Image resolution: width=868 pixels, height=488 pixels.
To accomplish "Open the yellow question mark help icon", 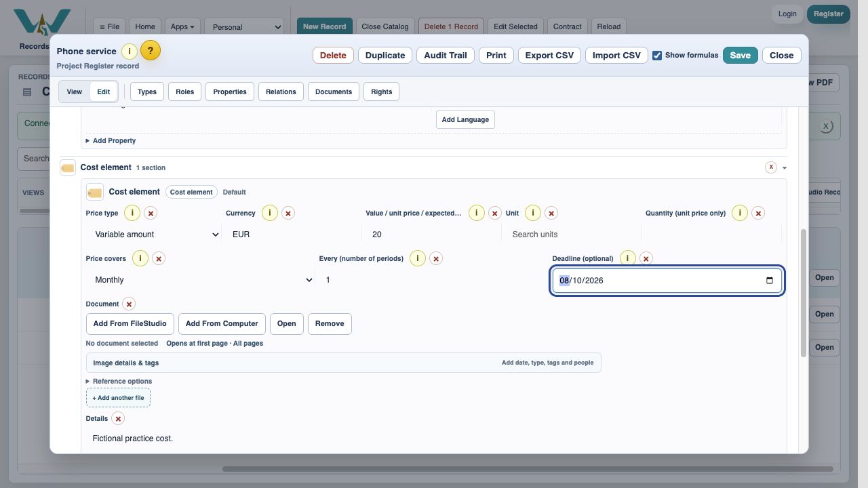I will pyautogui.click(x=151, y=51).
